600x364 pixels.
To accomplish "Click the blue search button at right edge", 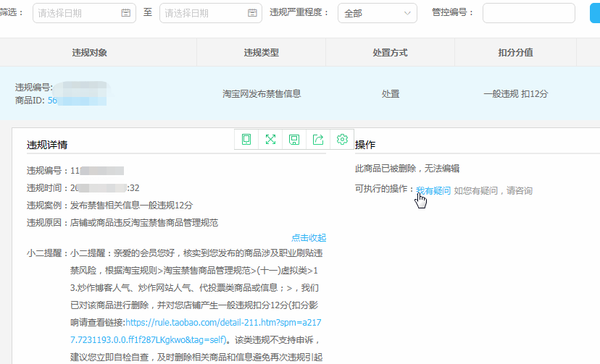I will [x=595, y=13].
